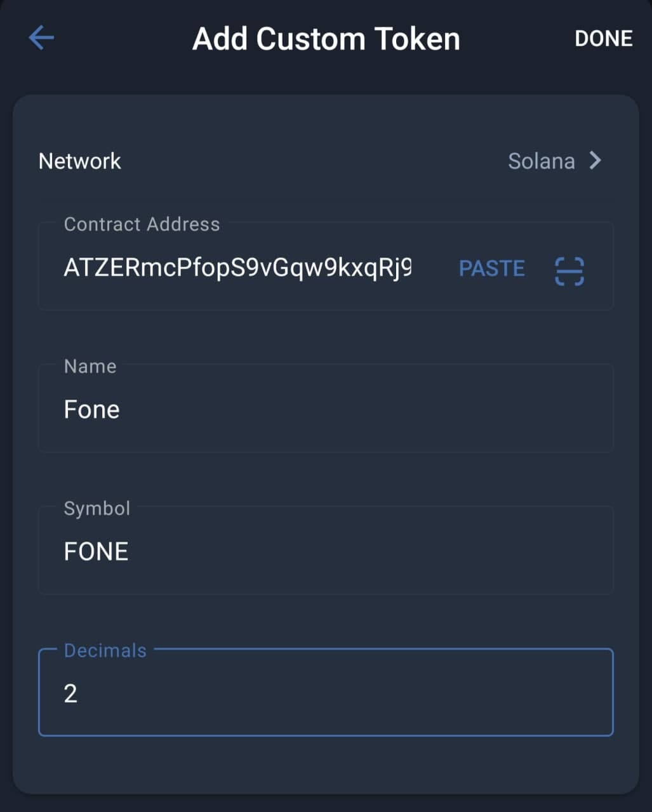Select the Add Custom Token title bar
Image resolution: width=652 pixels, height=812 pixels.
326,39
